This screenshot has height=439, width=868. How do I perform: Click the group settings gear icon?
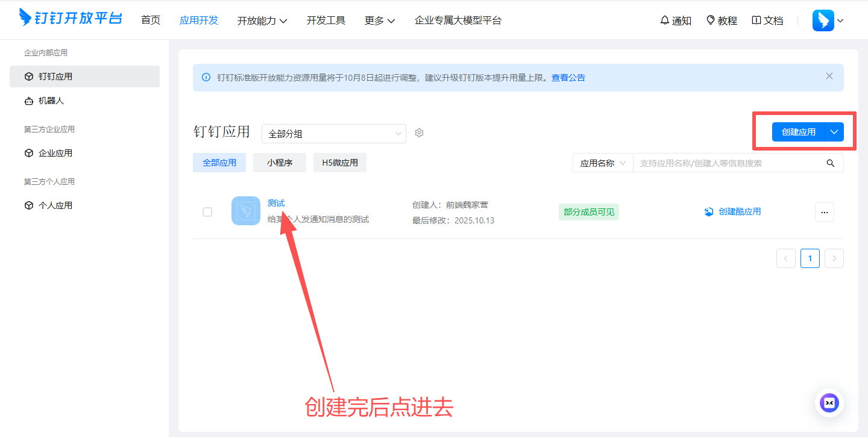click(420, 133)
